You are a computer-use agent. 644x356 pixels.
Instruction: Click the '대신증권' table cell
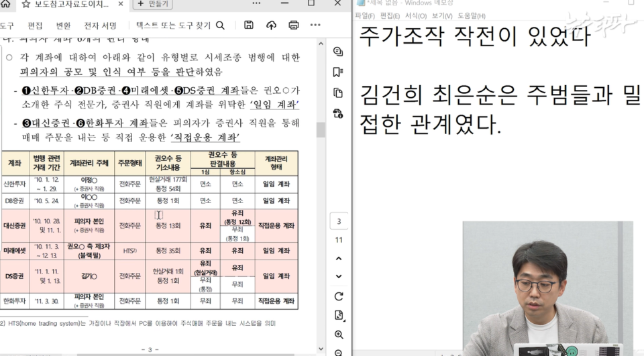pos(15,225)
